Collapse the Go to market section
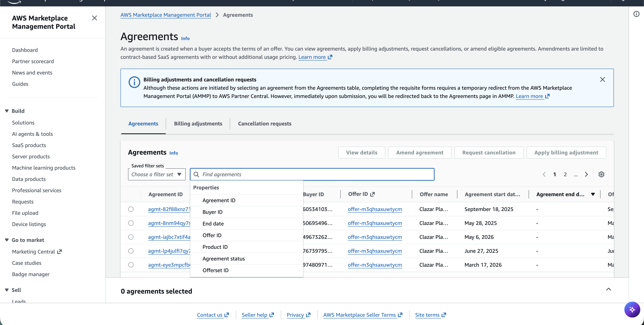Screen dimensions: 644x325 coord(7,240)
